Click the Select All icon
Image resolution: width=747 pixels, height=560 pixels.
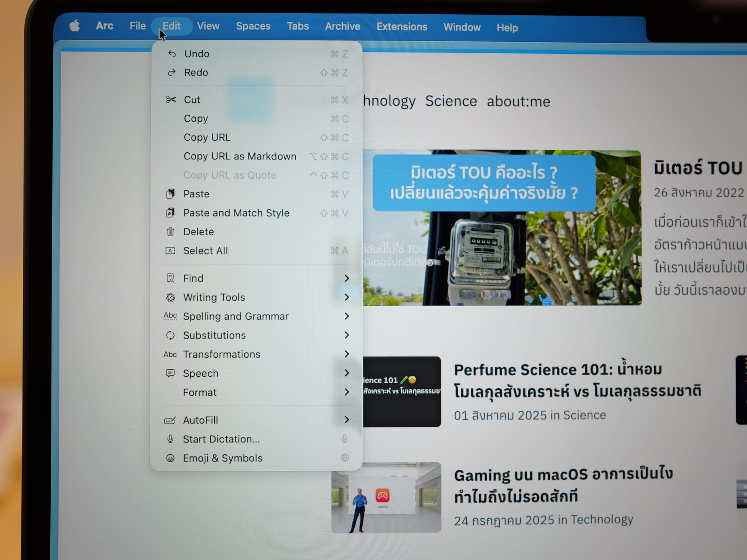(170, 251)
